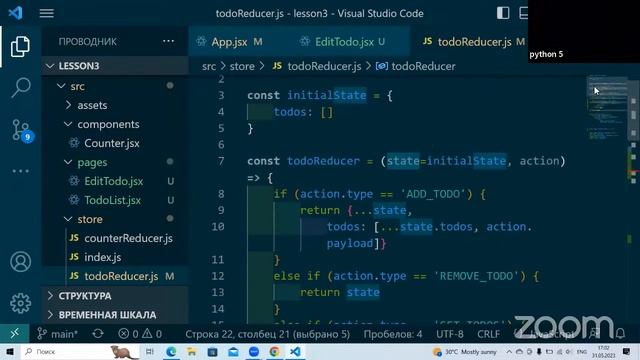Click line number 7 in the gutter
This screenshot has height=360, width=640.
pyautogui.click(x=221, y=161)
